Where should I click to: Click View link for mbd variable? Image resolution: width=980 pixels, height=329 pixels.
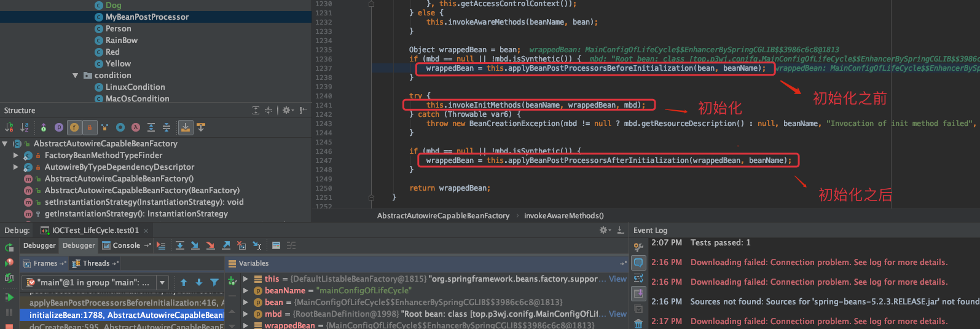coord(617,314)
